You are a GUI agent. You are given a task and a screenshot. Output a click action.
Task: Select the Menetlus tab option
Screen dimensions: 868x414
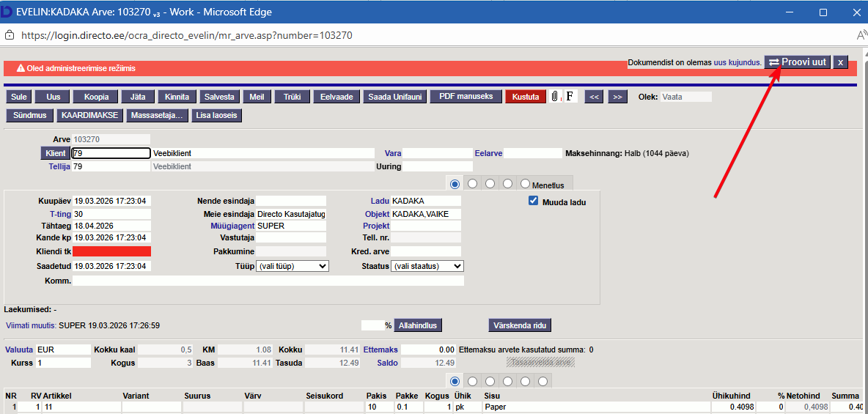point(525,183)
